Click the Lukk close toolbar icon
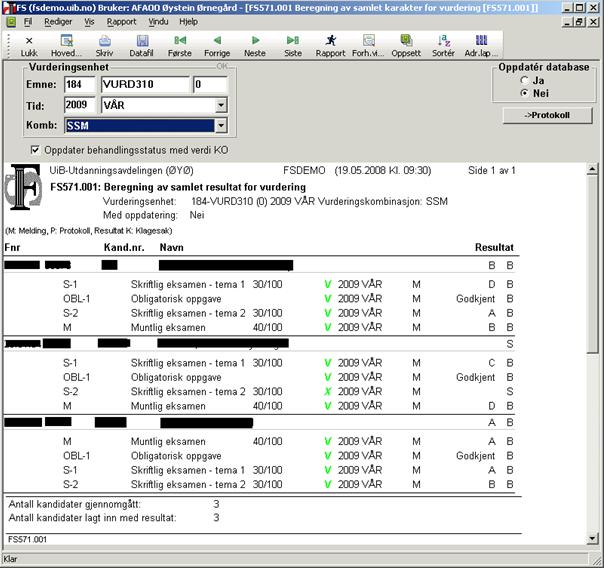The height and width of the screenshot is (568, 604). click(29, 41)
